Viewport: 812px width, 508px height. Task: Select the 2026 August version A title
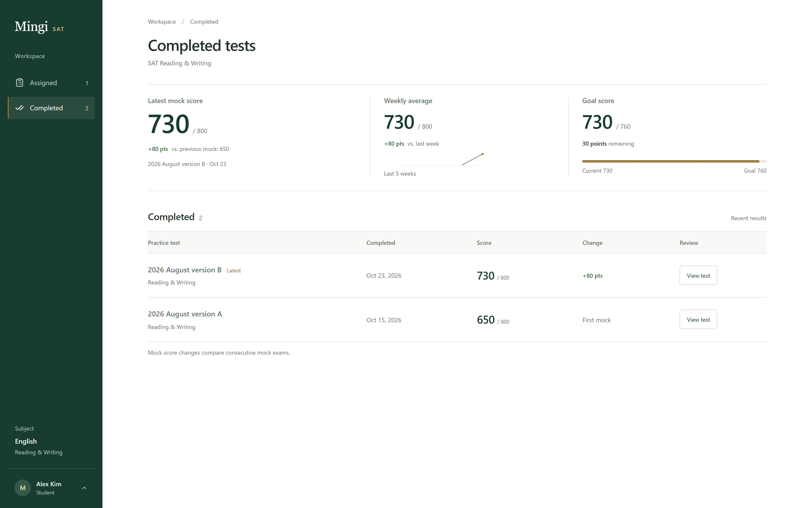(185, 314)
